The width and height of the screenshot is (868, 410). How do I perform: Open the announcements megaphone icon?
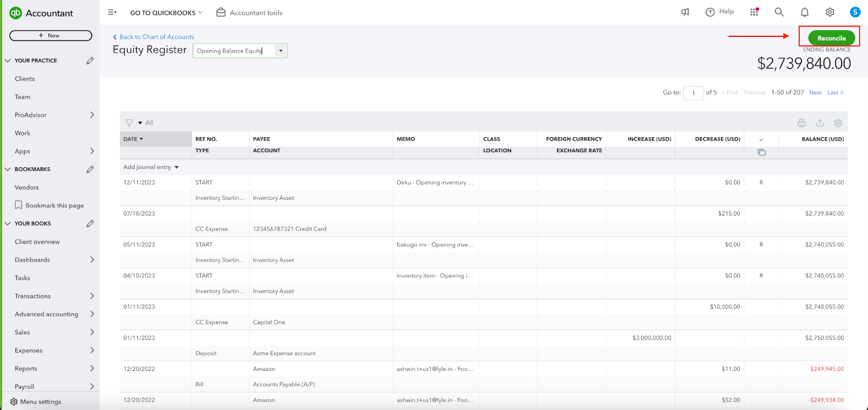coord(685,12)
